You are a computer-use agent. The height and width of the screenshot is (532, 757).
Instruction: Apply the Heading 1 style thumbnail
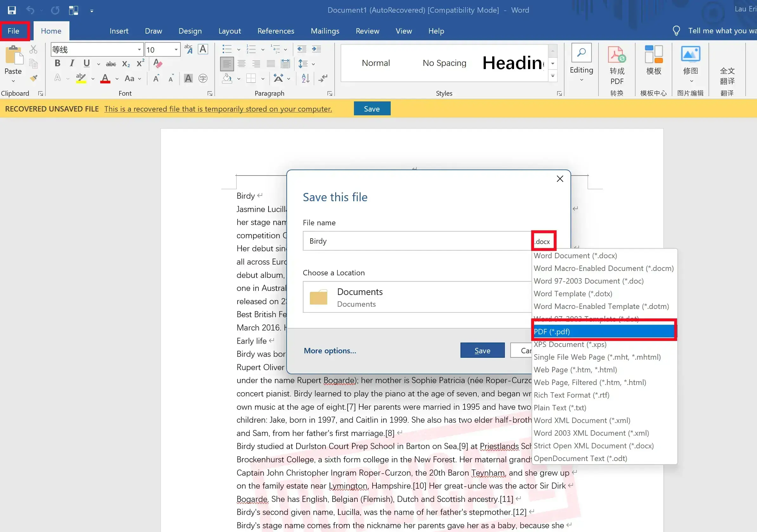pyautogui.click(x=513, y=63)
